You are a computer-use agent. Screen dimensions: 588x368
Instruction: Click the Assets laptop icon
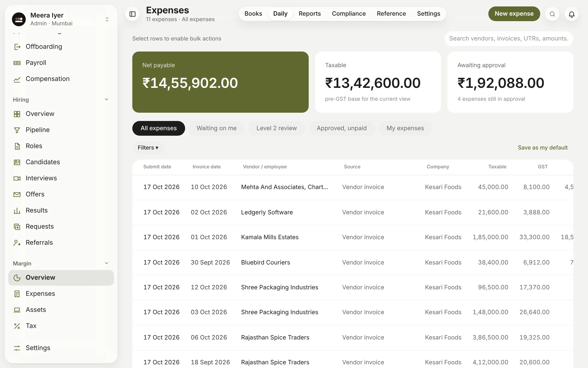[17, 310]
